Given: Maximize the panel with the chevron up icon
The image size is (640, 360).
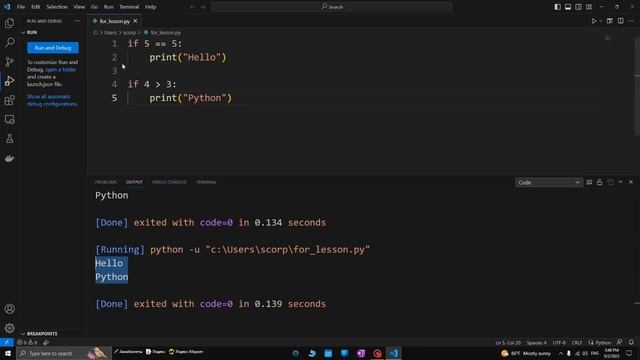Looking at the screenshot, I should [620, 182].
